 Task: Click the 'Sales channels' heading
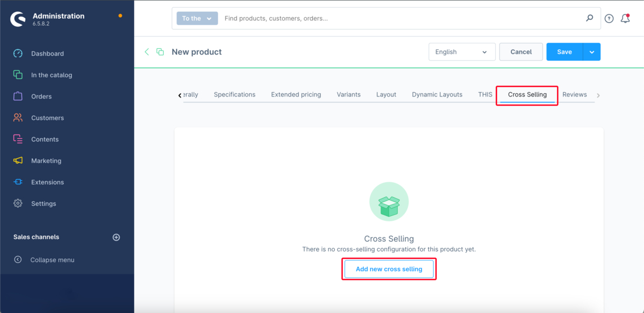pyautogui.click(x=36, y=237)
